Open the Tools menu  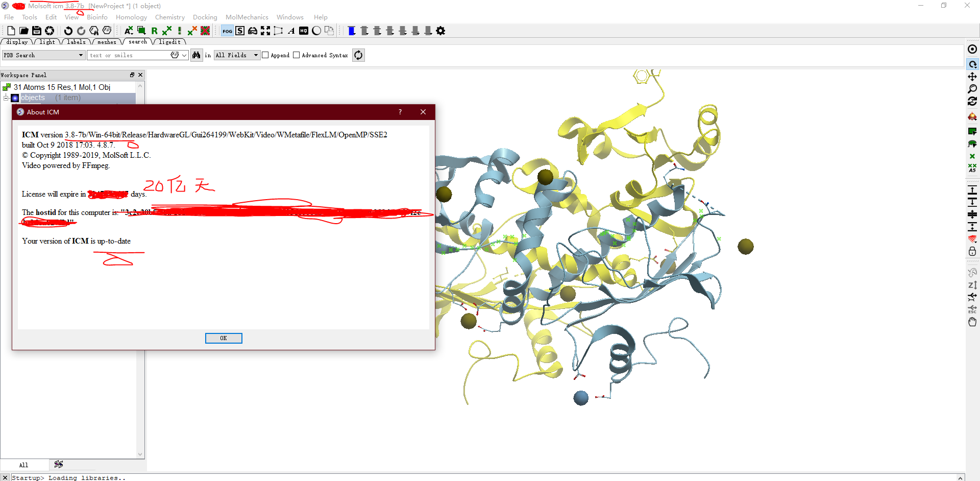[x=30, y=17]
